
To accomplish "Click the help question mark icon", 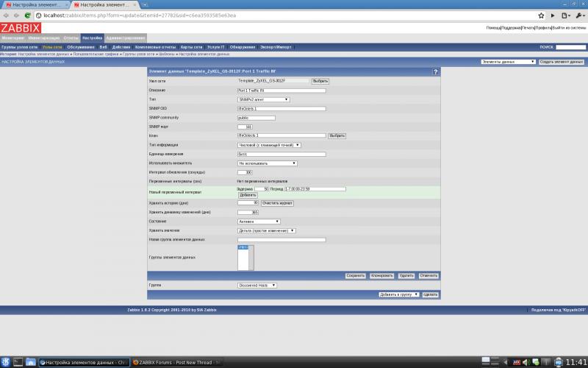I will tap(435, 72).
